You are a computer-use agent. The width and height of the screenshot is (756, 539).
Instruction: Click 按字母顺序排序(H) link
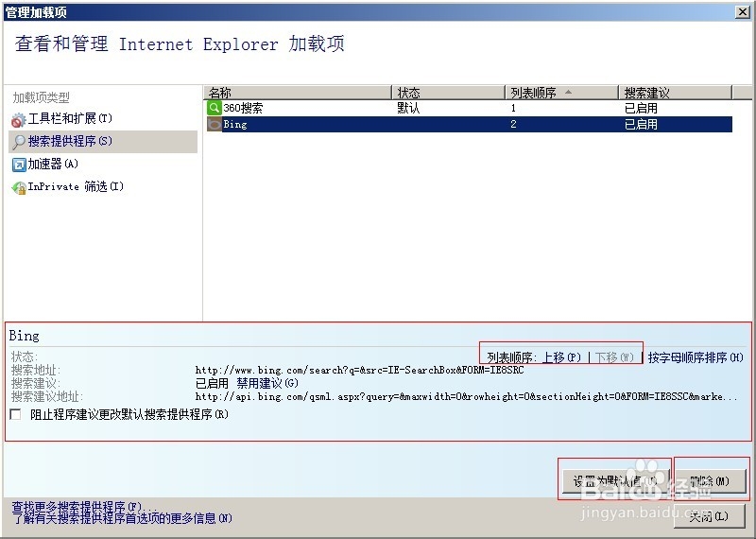[x=696, y=357]
